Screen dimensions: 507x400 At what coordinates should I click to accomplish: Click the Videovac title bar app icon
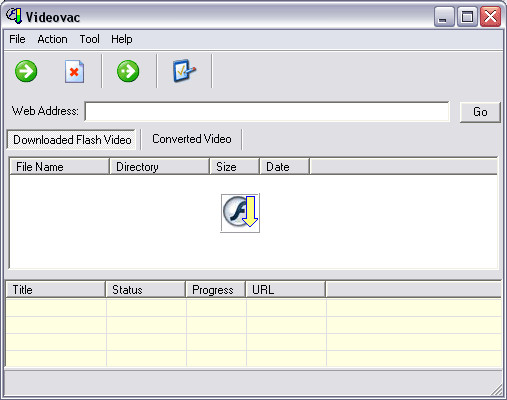(14, 16)
